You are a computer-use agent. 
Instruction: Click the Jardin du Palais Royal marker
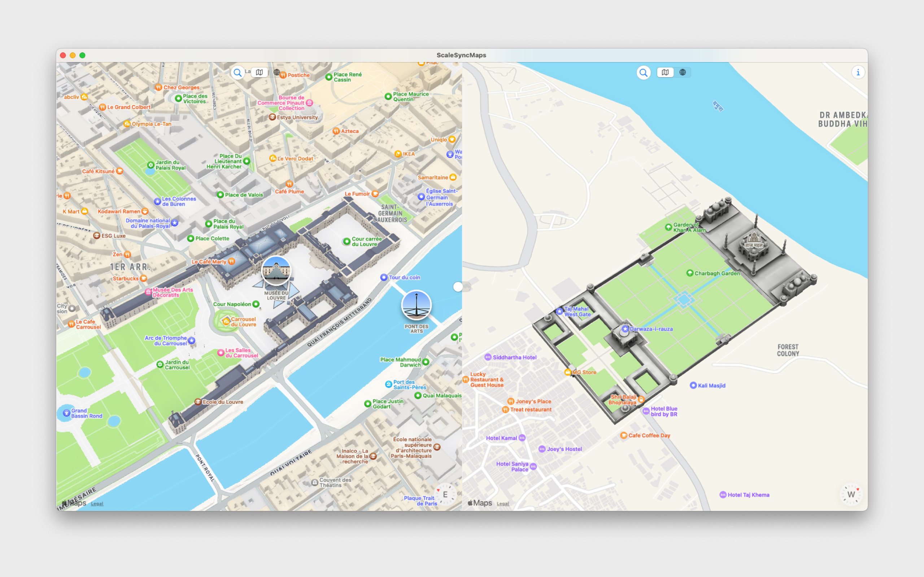(x=151, y=165)
